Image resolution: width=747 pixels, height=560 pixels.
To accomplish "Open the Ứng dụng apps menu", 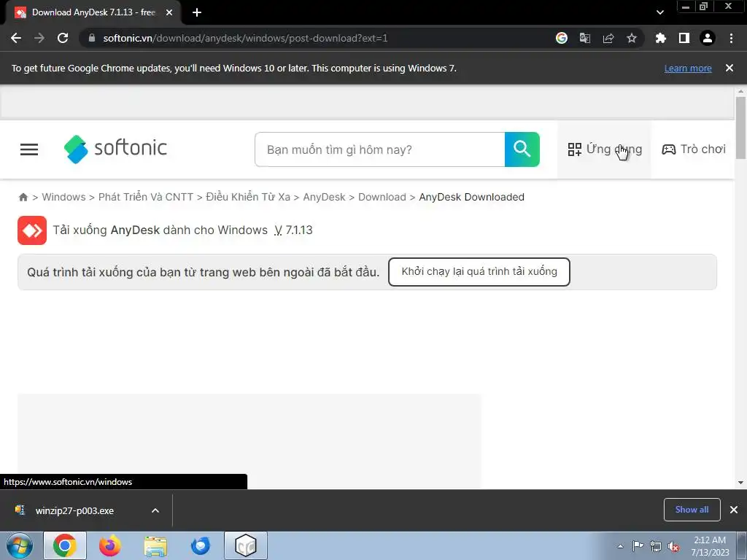I will (x=605, y=149).
